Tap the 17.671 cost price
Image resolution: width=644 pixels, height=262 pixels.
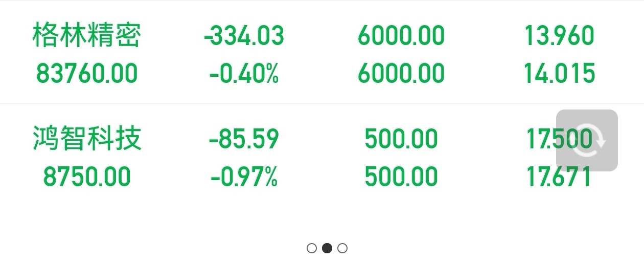(559, 177)
